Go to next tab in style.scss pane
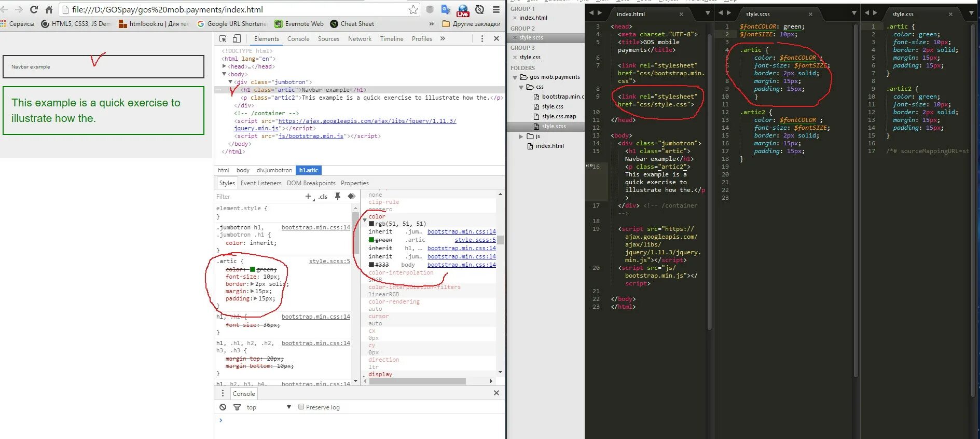Screen dimensions: 980x439 pos(729,12)
